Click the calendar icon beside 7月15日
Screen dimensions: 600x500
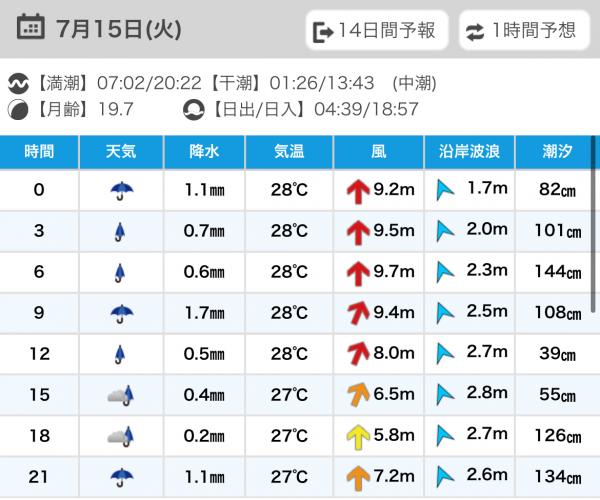pos(31,28)
